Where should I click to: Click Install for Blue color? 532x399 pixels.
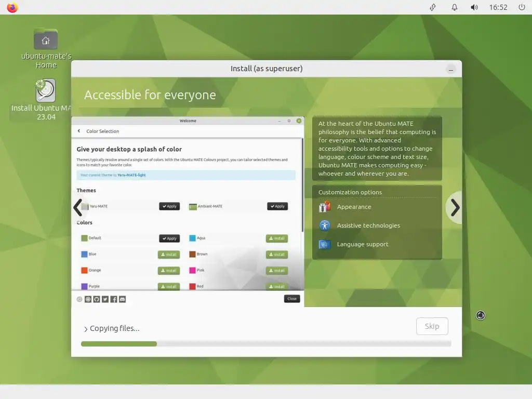(169, 255)
